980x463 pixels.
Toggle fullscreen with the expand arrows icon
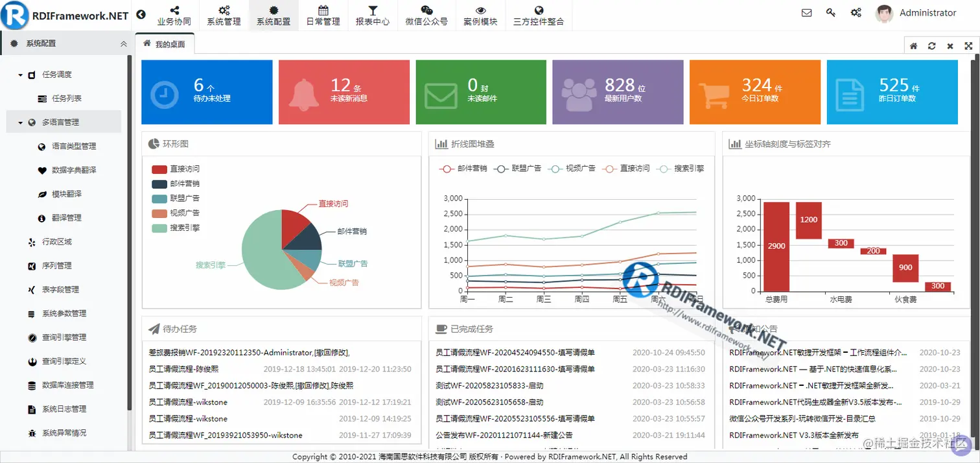(968, 46)
